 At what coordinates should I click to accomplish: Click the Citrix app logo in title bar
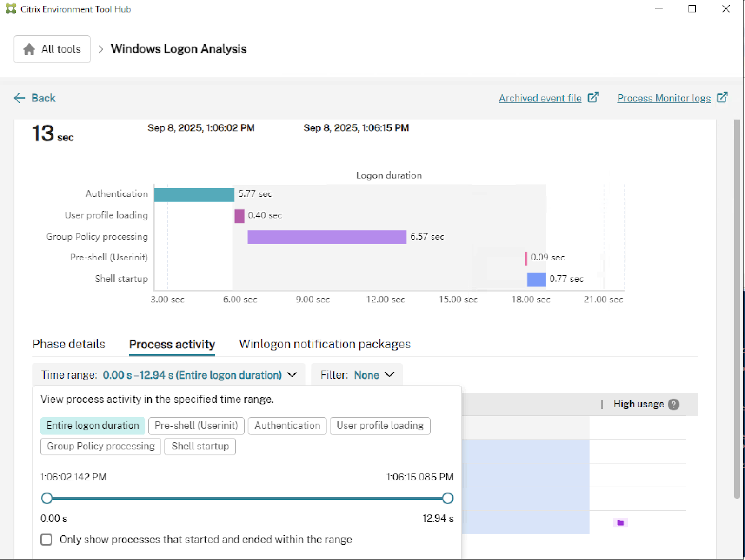[x=10, y=9]
